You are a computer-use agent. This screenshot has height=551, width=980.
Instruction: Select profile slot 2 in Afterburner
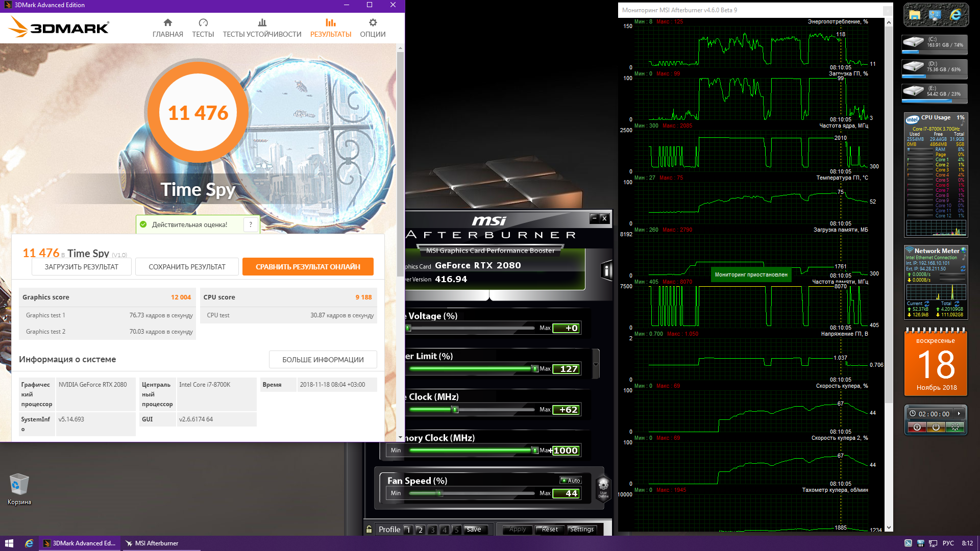(420, 530)
